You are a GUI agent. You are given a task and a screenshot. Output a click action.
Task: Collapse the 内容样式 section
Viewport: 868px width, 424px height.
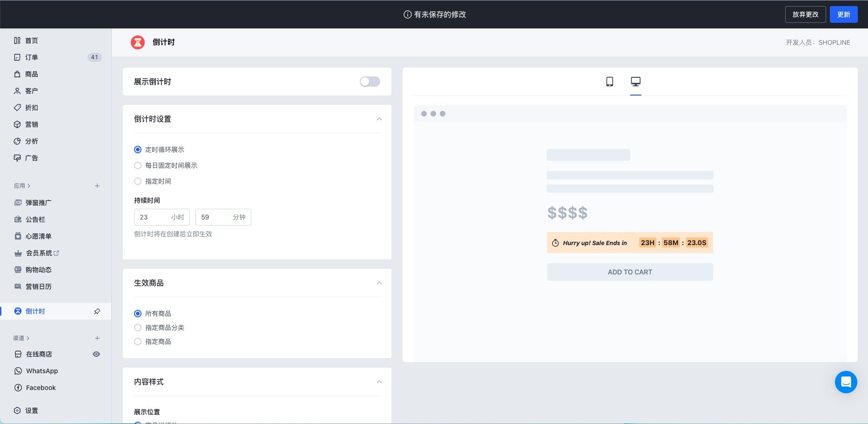click(379, 382)
